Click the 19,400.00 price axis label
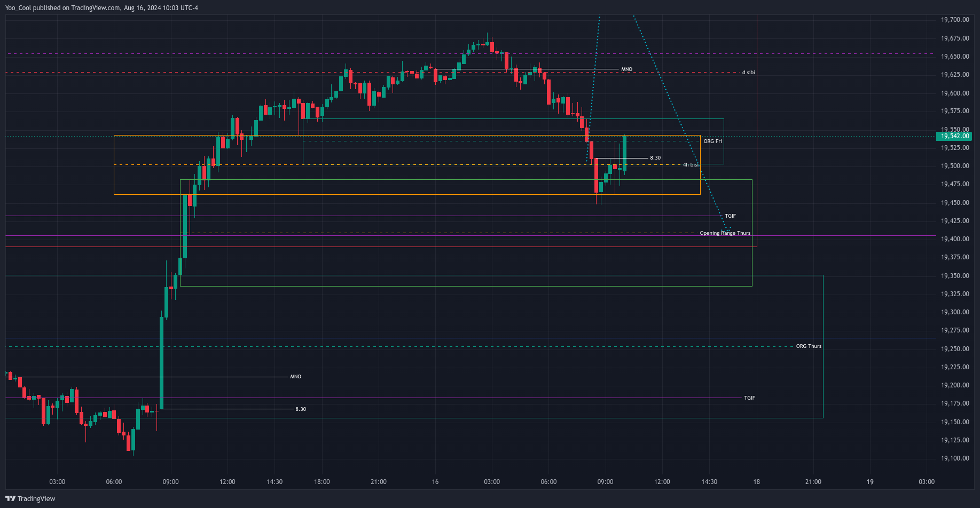 click(955, 239)
